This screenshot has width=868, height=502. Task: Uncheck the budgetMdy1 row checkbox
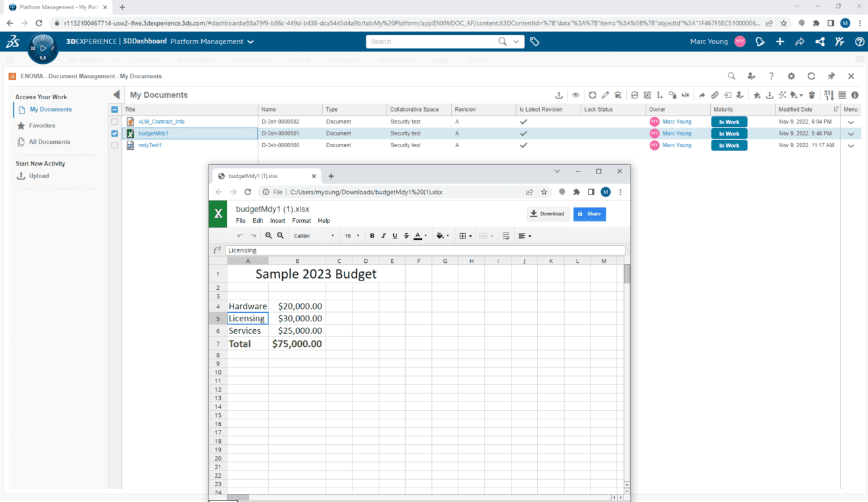click(114, 133)
